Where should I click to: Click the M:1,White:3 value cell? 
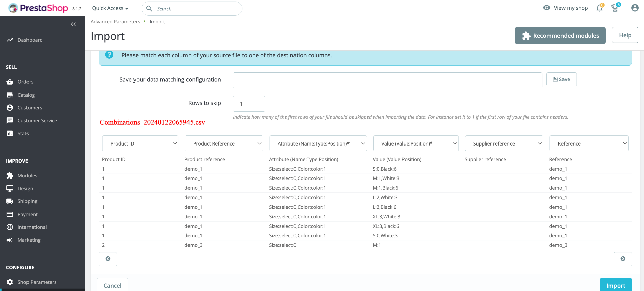386,178
